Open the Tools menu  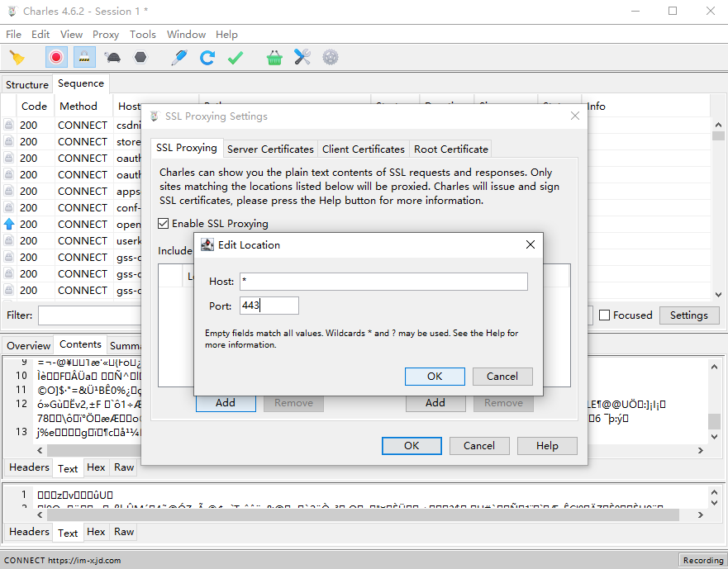pos(142,35)
